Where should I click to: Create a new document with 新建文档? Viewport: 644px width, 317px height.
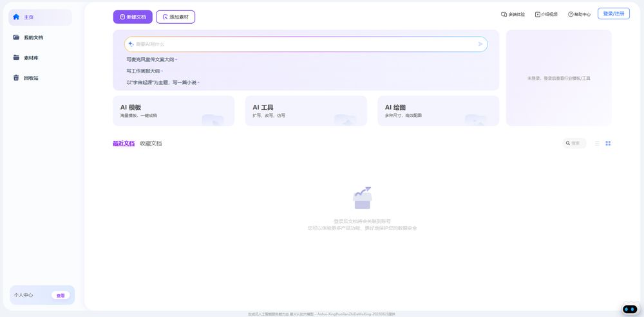tap(133, 17)
